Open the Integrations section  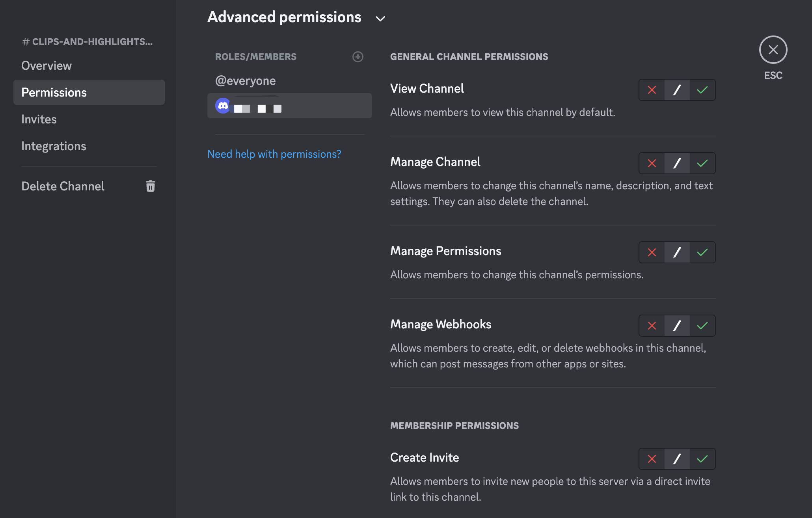[54, 146]
